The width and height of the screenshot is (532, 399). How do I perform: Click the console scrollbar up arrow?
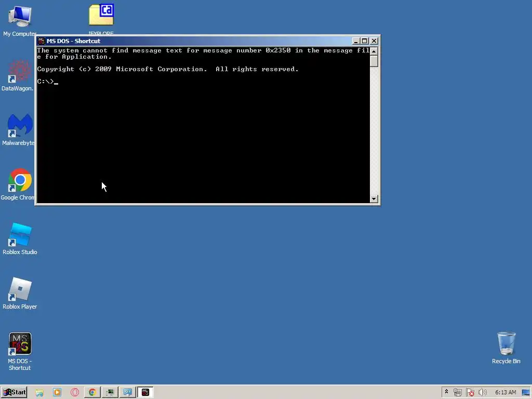374,51
